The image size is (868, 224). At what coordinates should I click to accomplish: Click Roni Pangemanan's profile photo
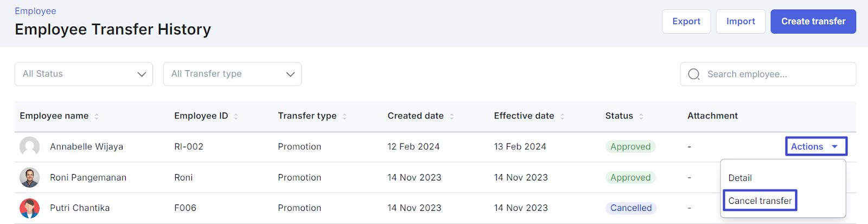click(30, 178)
